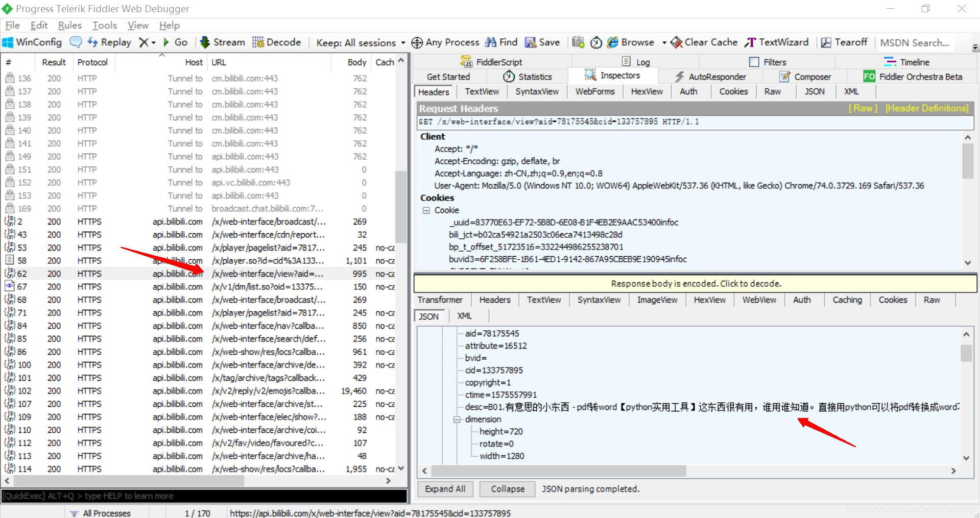Open the Timeline tab

(906, 62)
